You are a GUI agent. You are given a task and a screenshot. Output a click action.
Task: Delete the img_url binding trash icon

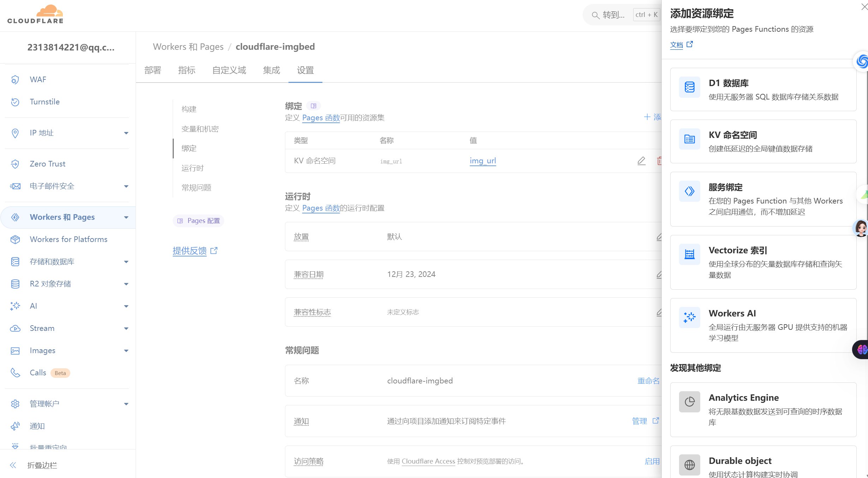click(659, 161)
